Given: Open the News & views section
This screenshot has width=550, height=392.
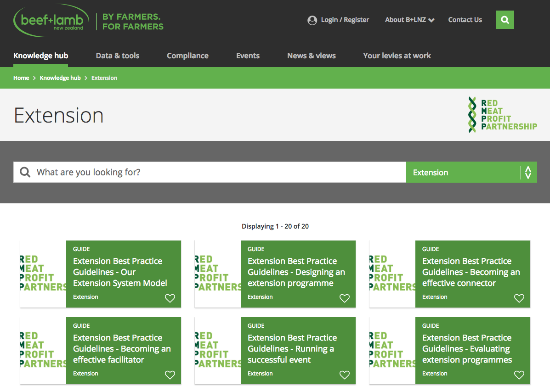Looking at the screenshot, I should tap(312, 56).
